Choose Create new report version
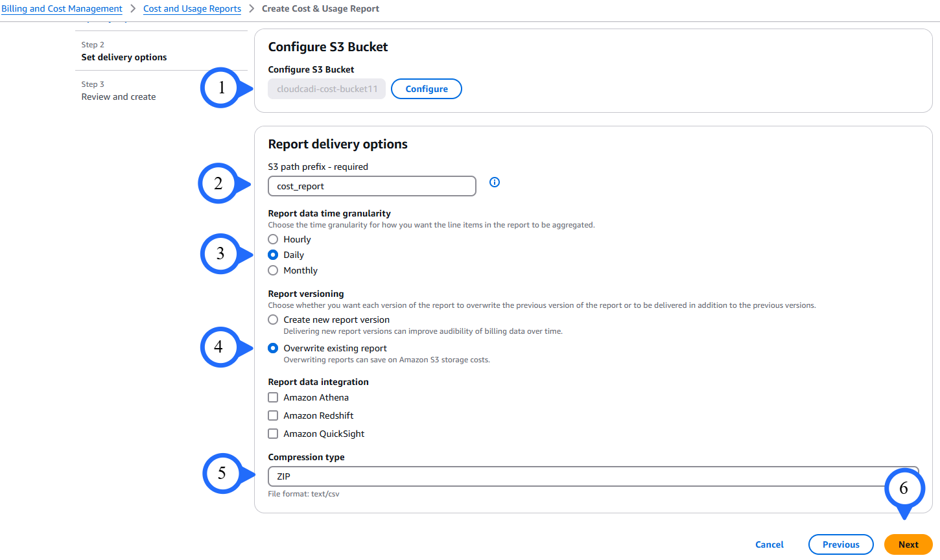This screenshot has height=560, width=940. pos(273,319)
